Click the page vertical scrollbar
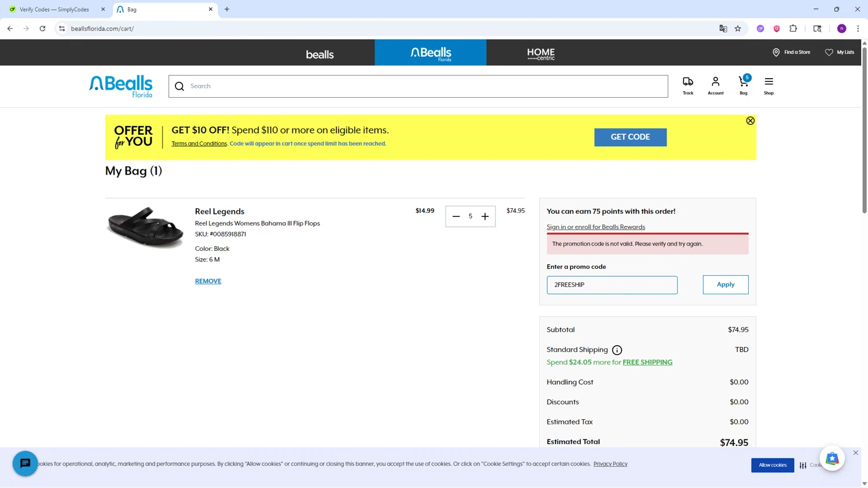This screenshot has width=868, height=488. point(865,130)
